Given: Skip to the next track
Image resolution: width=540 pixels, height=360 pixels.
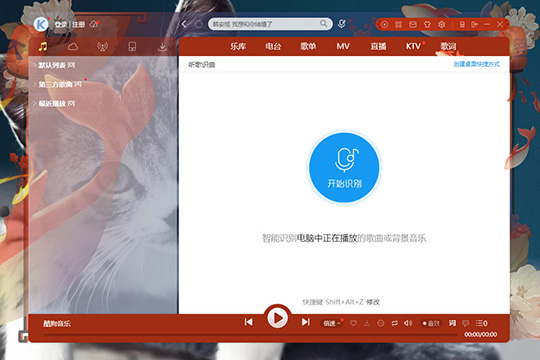Looking at the screenshot, I should click(x=305, y=322).
